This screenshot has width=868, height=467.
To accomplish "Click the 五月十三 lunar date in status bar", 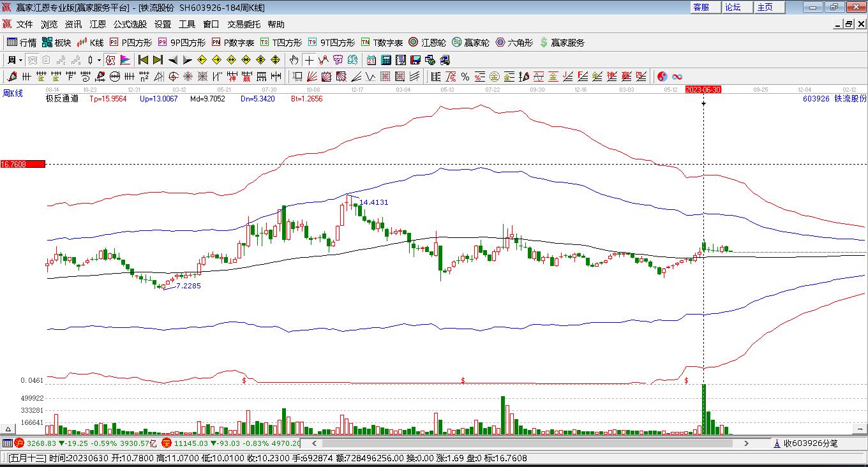I will click(27, 458).
